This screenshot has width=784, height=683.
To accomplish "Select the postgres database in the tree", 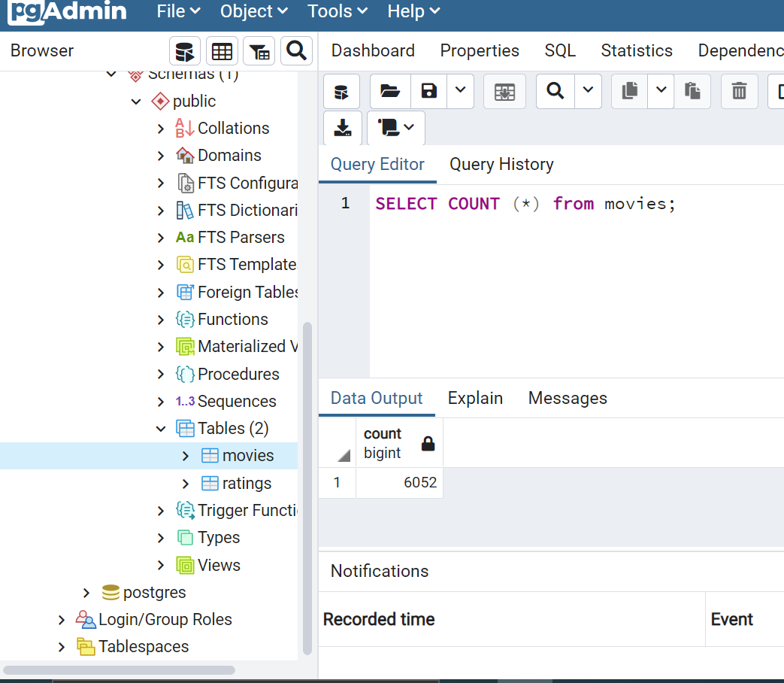I will click(155, 593).
